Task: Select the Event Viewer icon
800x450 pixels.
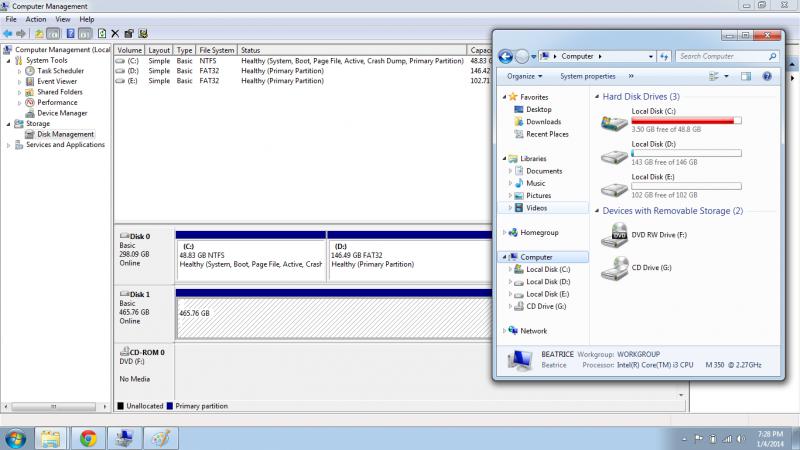Action: pos(30,81)
